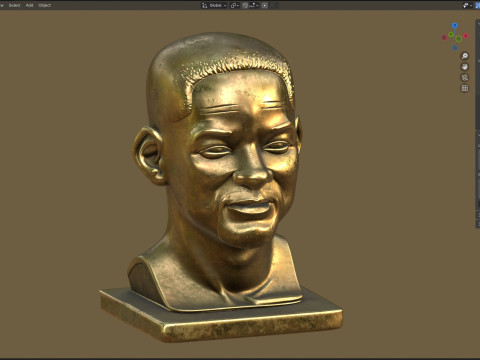Switch perspective/orthographic with grid icon
Screen dimensions: 480x360
click(465, 88)
